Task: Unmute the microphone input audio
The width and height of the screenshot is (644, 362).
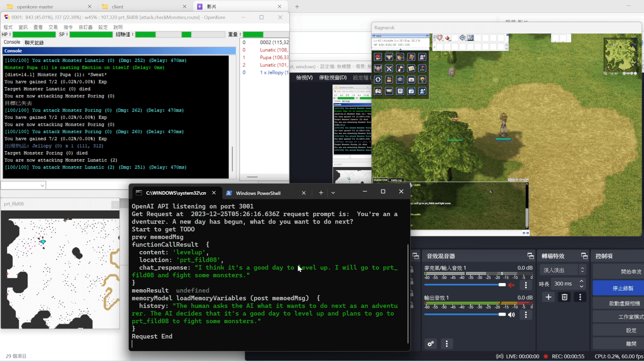Action: pos(511,285)
